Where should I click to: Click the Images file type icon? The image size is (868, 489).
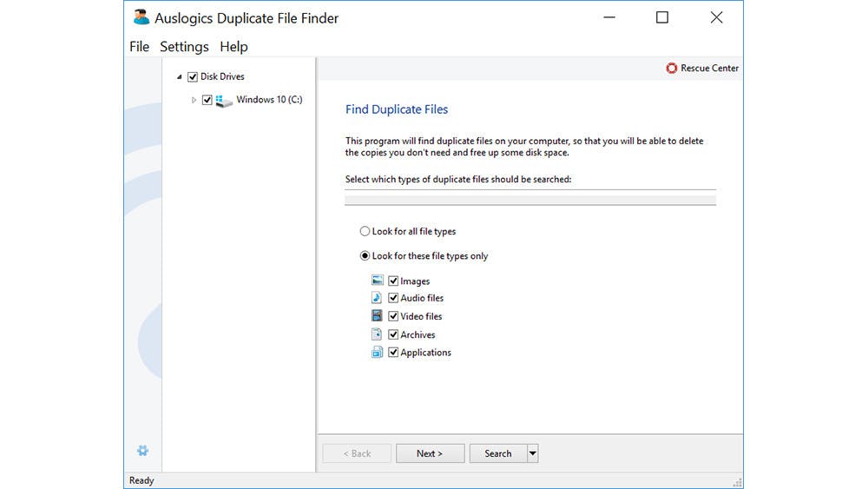pos(377,281)
